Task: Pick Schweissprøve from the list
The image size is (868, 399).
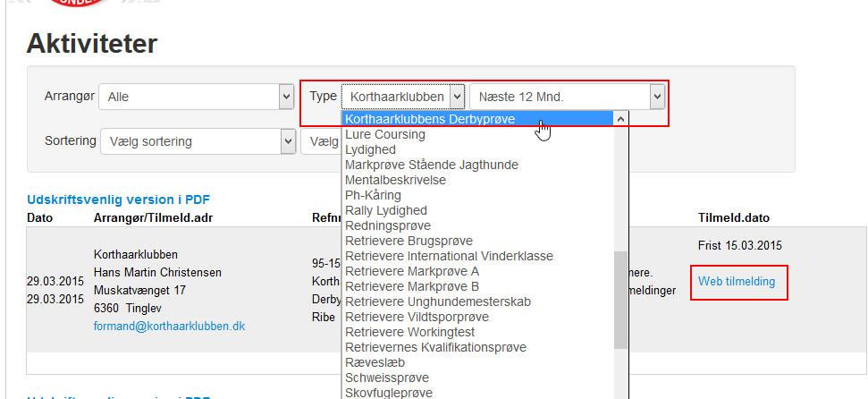Action: [477, 378]
